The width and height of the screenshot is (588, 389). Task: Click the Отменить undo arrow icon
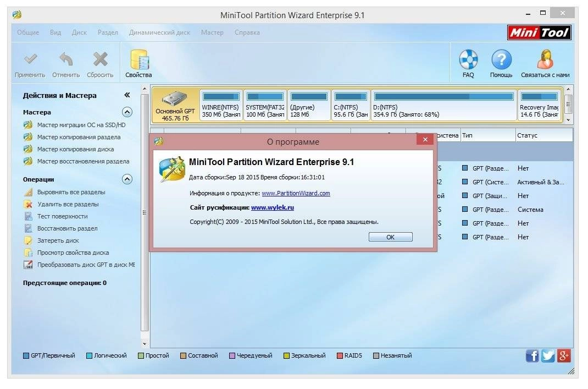(x=66, y=59)
